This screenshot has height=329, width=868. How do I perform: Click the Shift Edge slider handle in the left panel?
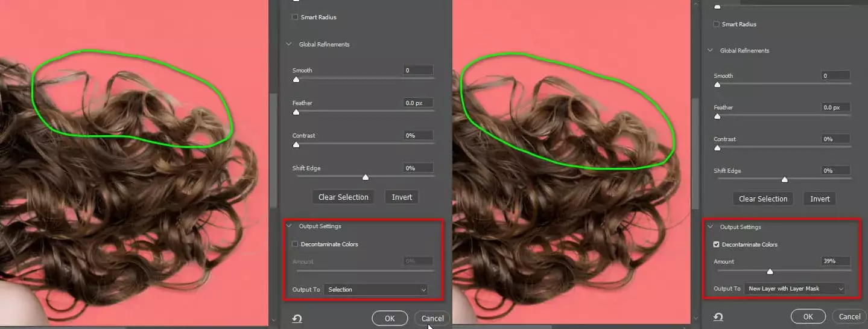[x=365, y=177]
